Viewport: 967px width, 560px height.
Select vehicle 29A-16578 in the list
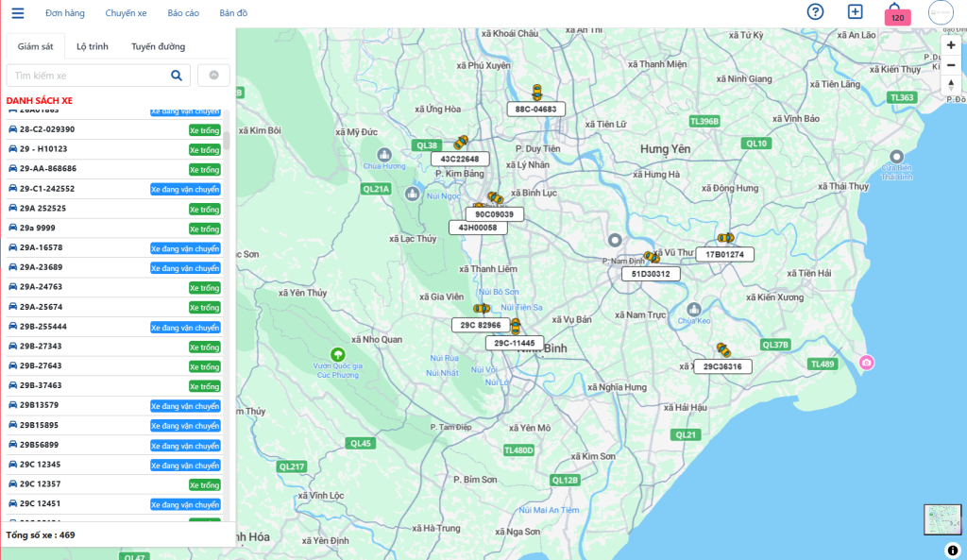point(42,247)
